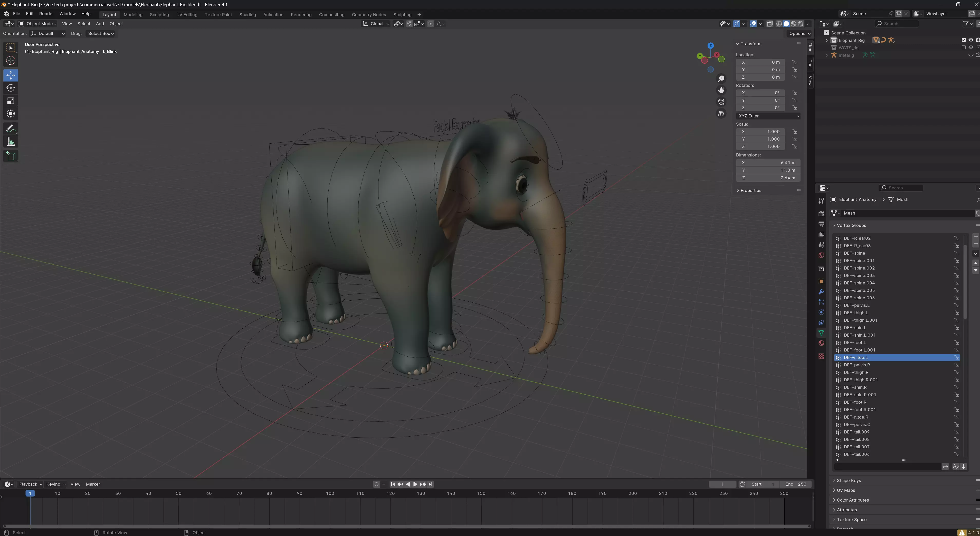
Task: Open the XYZ Euler rotation mode dropdown
Action: (x=768, y=116)
